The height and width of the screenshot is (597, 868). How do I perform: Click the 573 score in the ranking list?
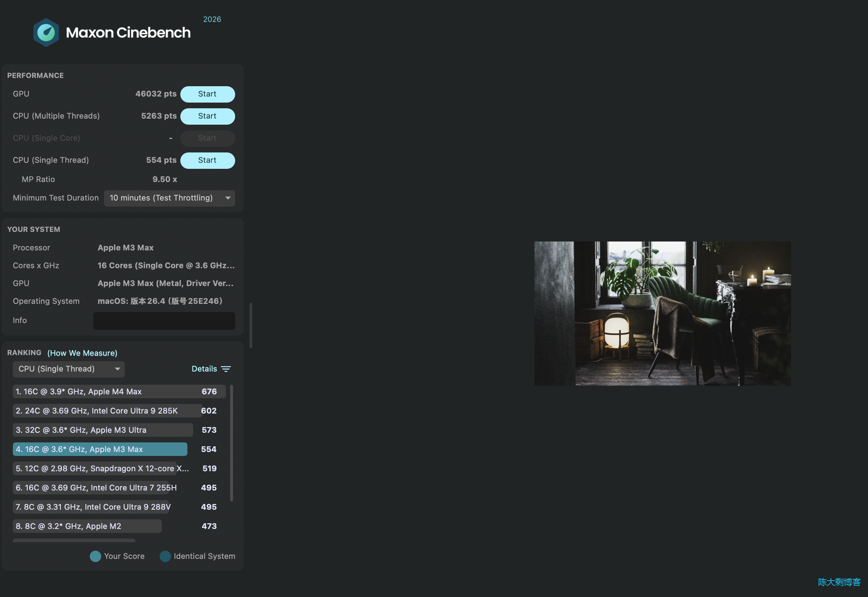209,430
